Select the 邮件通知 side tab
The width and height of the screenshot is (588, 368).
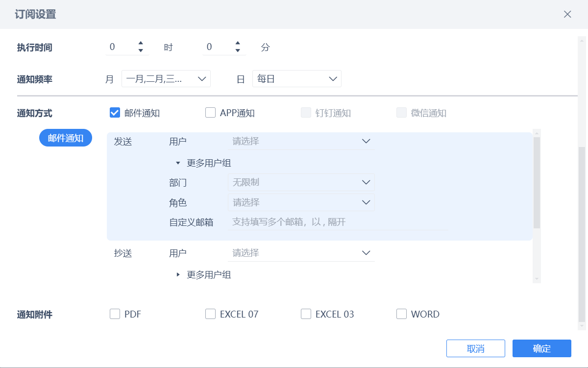(x=66, y=138)
